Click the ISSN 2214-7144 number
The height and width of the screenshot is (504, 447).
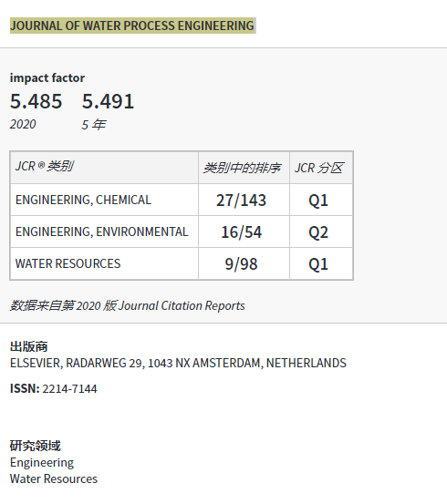coord(69,389)
